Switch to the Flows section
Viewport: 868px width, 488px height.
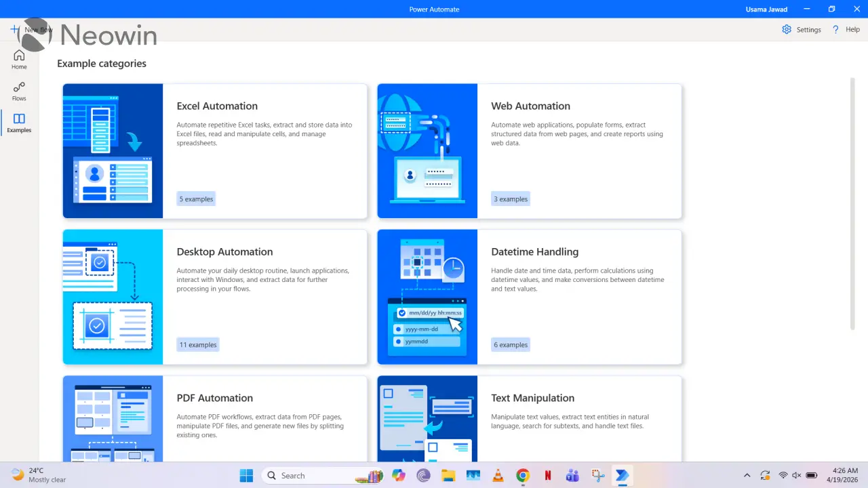click(19, 91)
